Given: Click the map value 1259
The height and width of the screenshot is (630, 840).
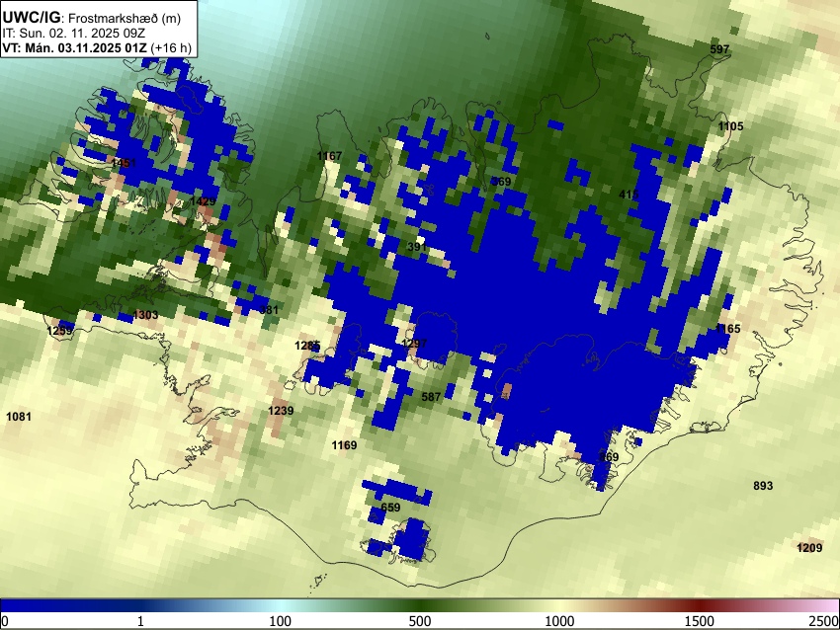Looking at the screenshot, I should pyautogui.click(x=59, y=331).
